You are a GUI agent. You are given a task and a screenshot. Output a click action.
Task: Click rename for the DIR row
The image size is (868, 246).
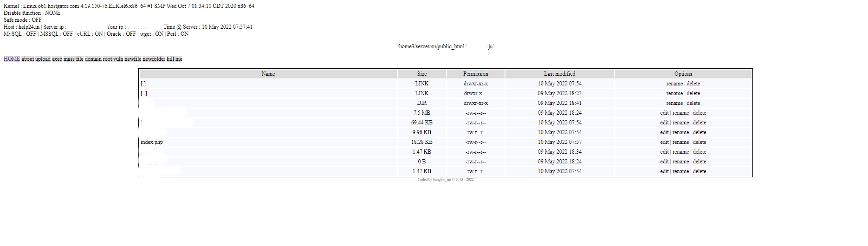pyautogui.click(x=674, y=103)
